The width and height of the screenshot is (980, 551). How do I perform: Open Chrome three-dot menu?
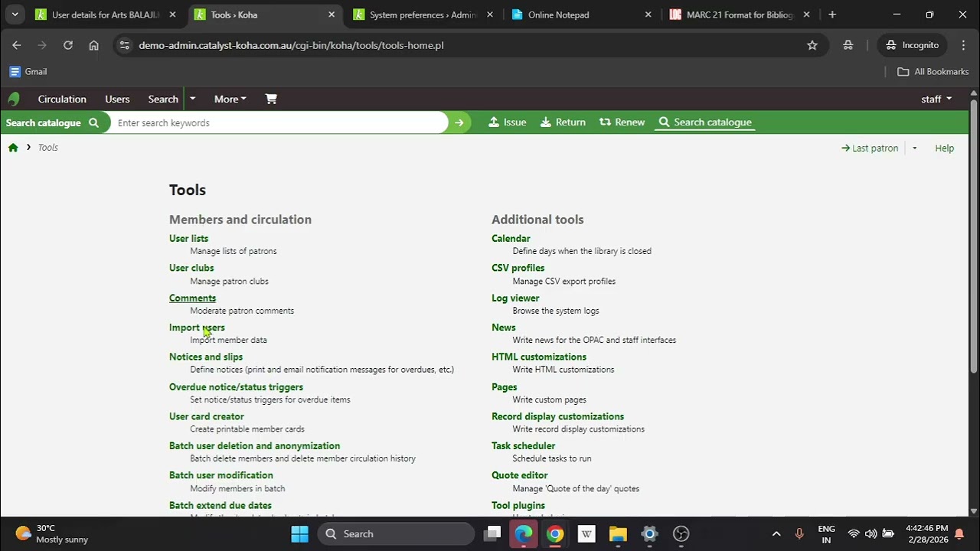(x=963, y=45)
